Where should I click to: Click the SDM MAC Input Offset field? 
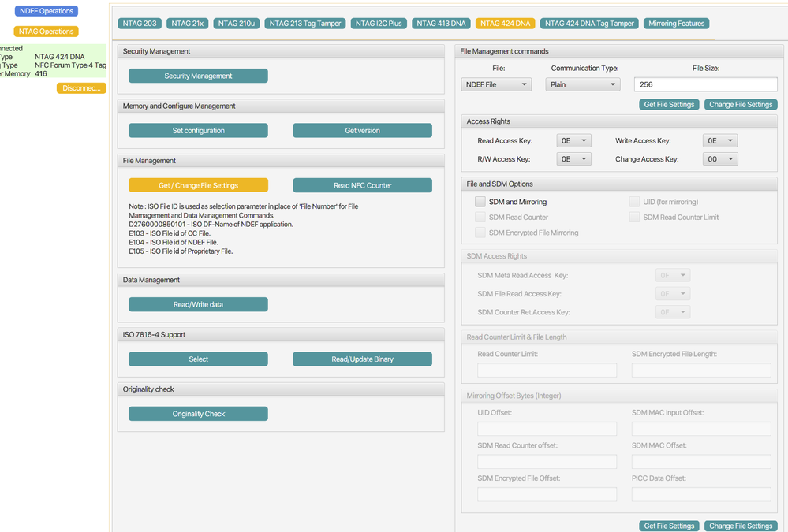[701, 429]
